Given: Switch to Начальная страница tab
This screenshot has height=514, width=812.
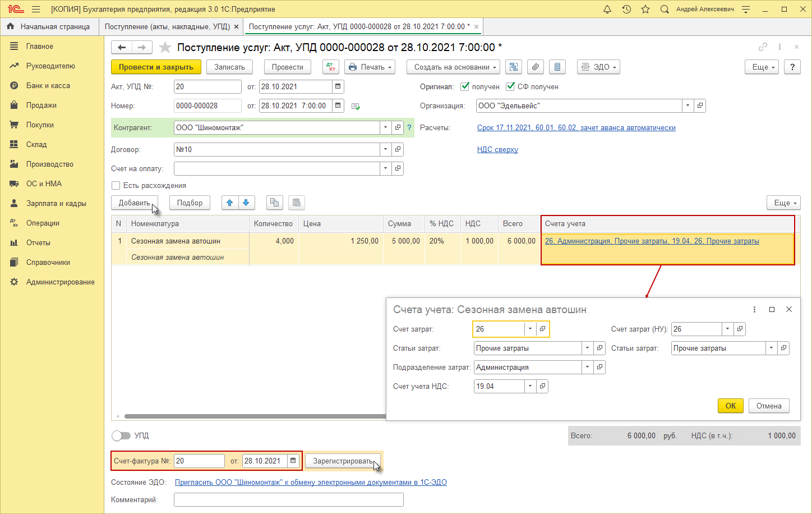Looking at the screenshot, I should pyautogui.click(x=49, y=26).
